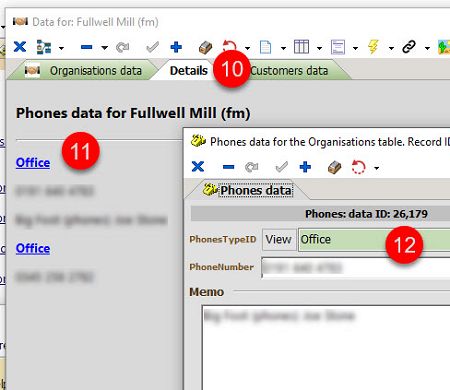Switch to the Organisations data tab
The image size is (450, 390).
point(83,71)
